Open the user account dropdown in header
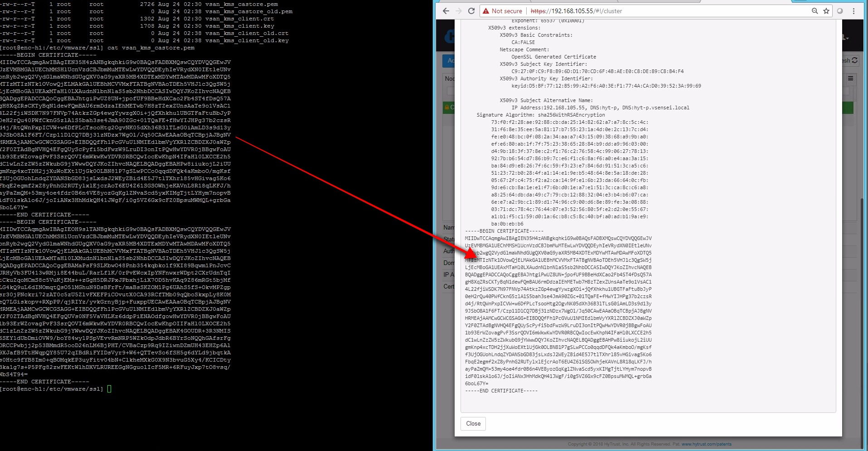This screenshot has width=868, height=451. (845, 38)
